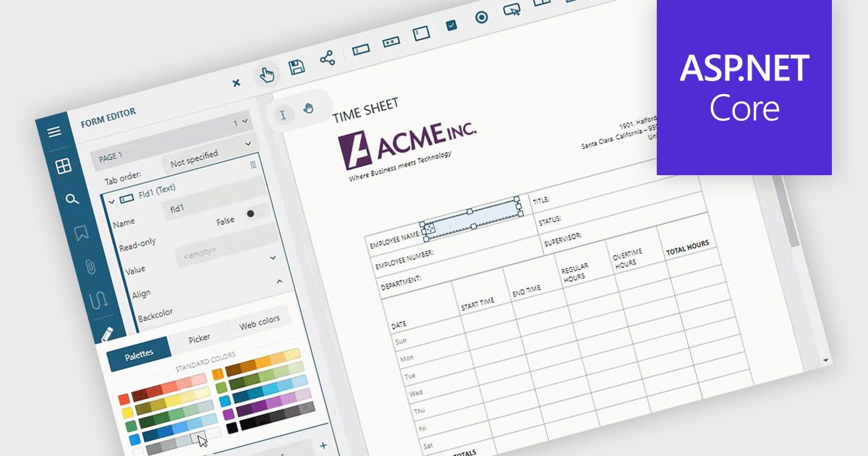
Task: Switch to the Palettes tab
Action: click(139, 355)
